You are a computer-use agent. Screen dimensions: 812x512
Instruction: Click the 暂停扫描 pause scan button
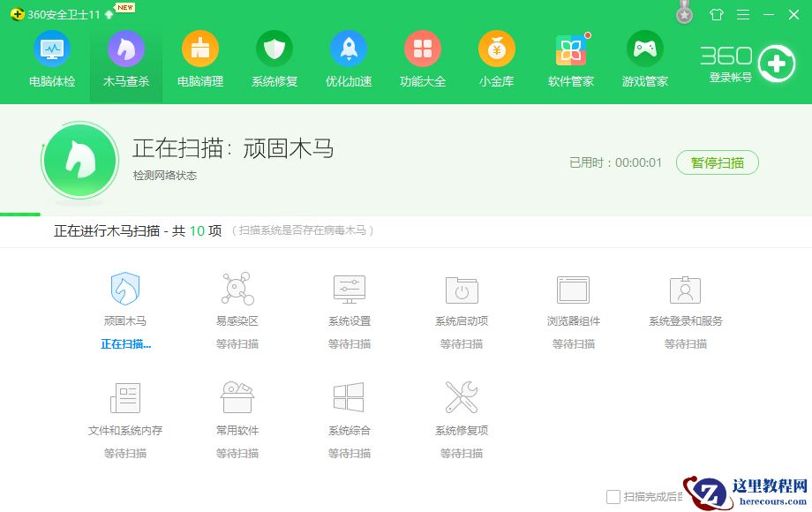[x=717, y=162]
